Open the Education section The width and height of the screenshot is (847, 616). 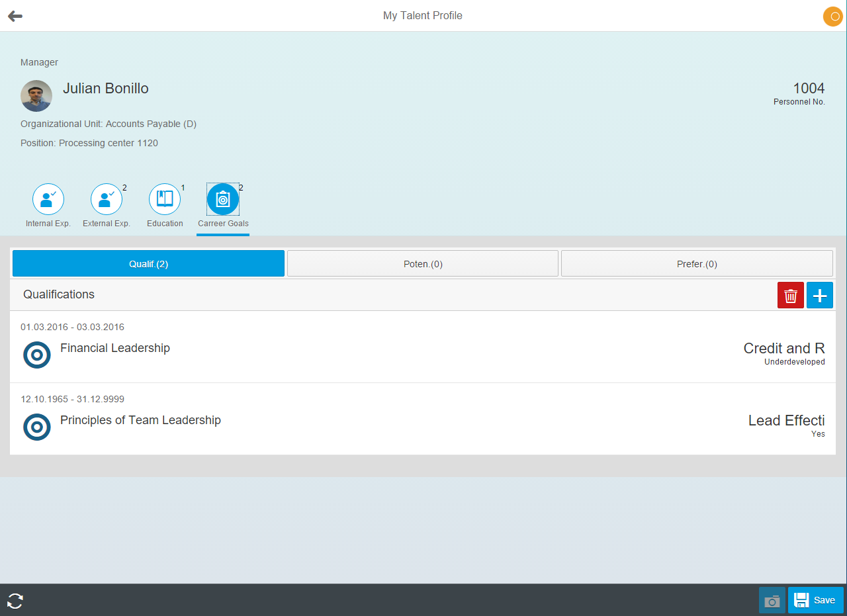click(164, 198)
